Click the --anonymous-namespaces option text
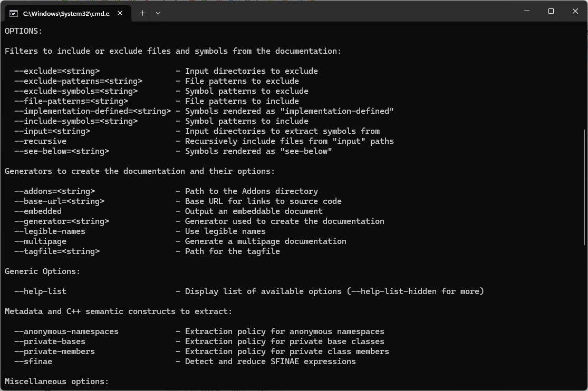The height and width of the screenshot is (391, 588). click(66, 331)
